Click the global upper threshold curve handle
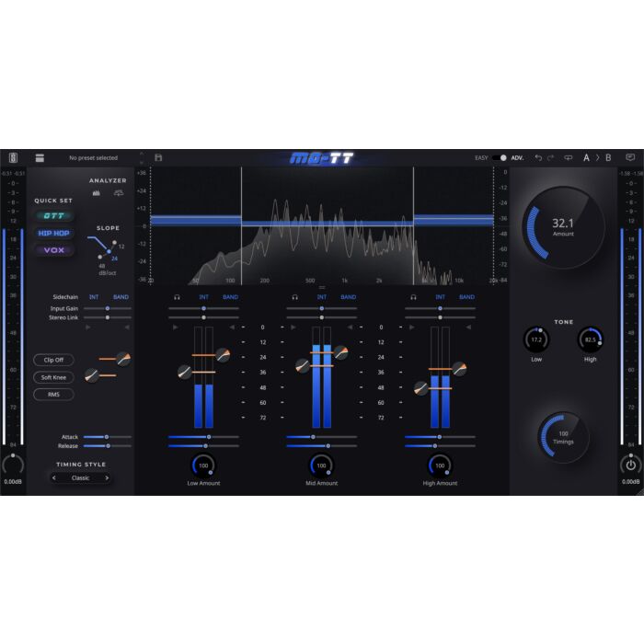644x644 pixels. tap(123, 359)
